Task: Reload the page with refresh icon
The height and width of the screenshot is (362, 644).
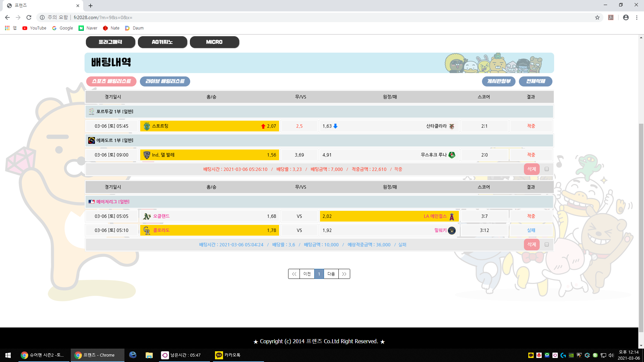Action: coord(29,17)
